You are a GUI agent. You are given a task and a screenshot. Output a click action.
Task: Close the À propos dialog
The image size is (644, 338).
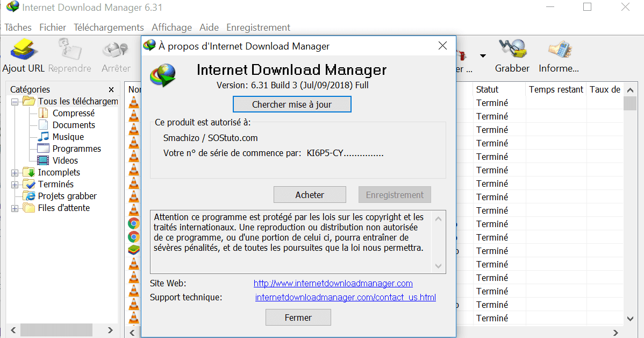[442, 46]
